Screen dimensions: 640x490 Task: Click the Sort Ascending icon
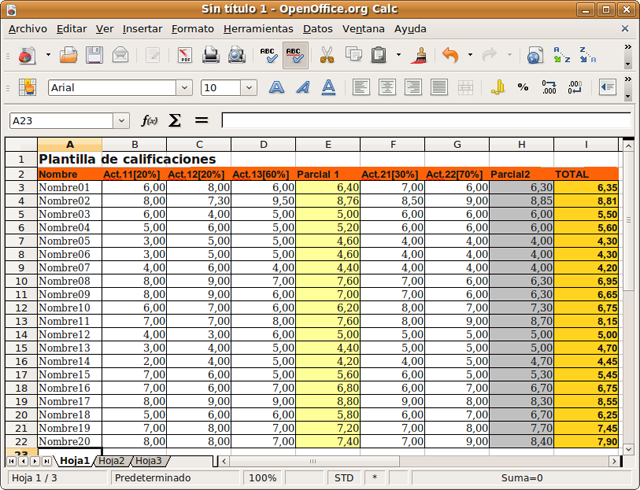coord(562,56)
